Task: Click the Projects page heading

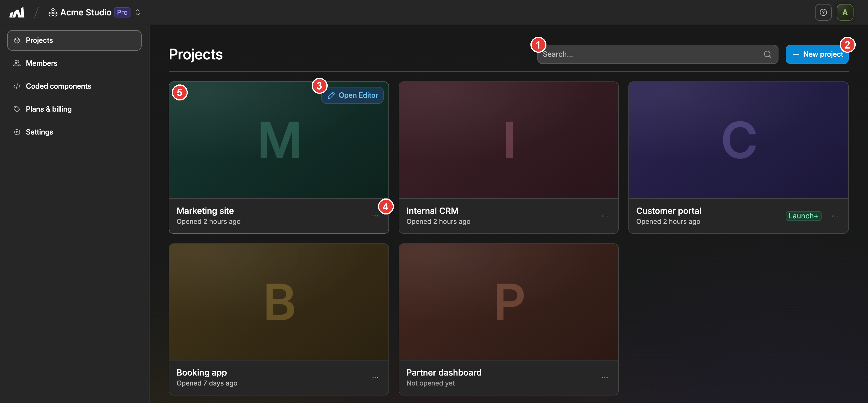Action: [195, 54]
